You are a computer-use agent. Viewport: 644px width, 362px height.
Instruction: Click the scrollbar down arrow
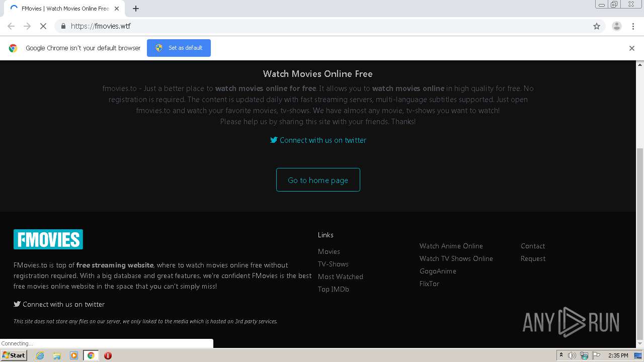pos(640,344)
